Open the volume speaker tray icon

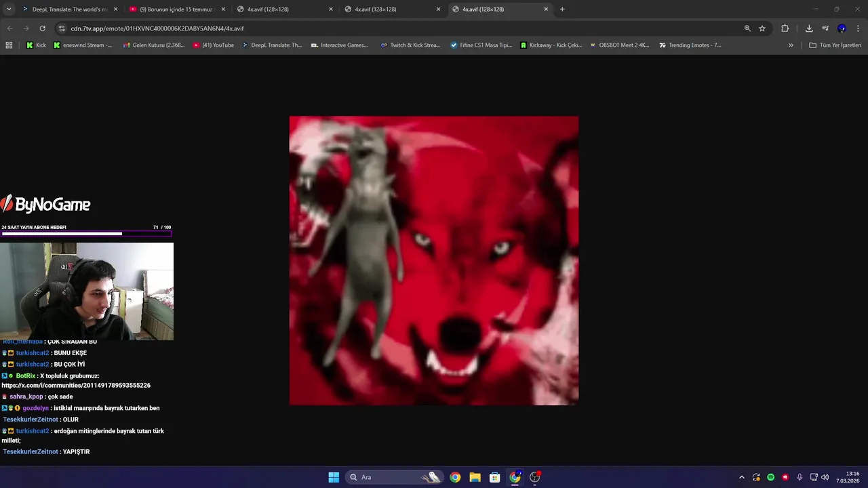click(x=825, y=477)
